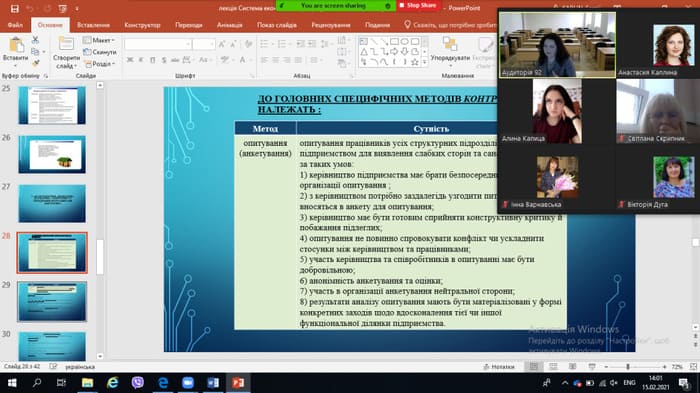Click the Cut scissors icon
The image size is (700, 393).
point(35,40)
